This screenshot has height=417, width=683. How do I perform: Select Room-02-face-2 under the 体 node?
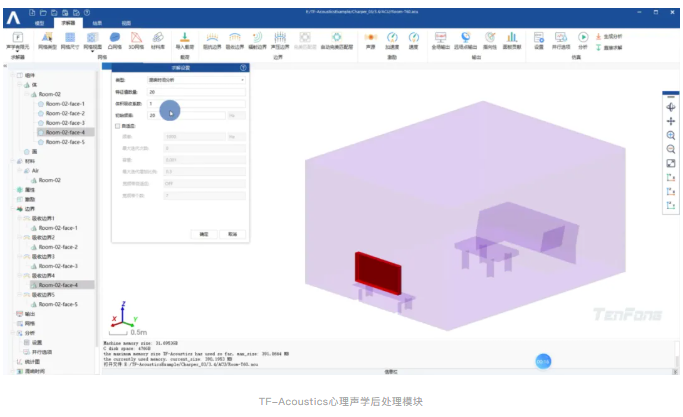pos(65,113)
